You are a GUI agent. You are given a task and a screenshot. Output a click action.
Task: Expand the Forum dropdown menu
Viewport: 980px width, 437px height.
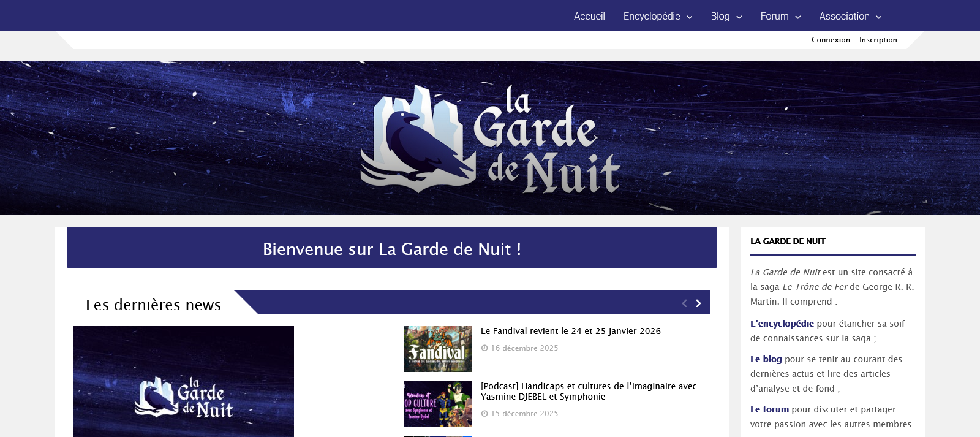click(780, 17)
